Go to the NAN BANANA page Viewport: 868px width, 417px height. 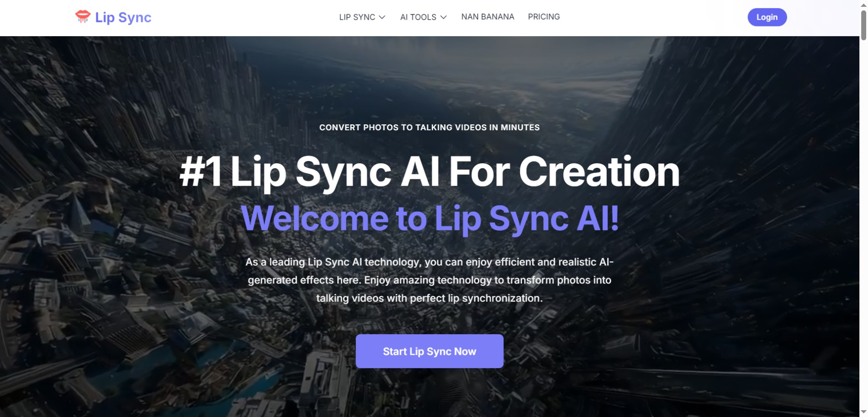coord(487,17)
